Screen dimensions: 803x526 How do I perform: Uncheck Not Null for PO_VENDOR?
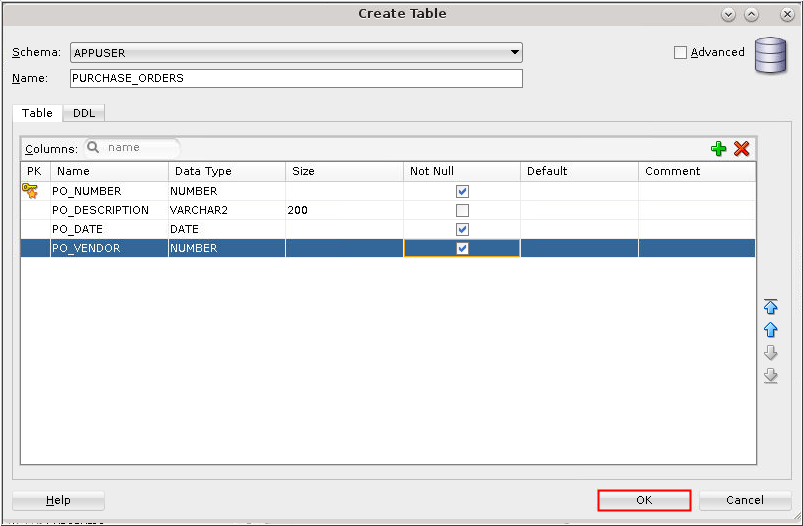462,248
